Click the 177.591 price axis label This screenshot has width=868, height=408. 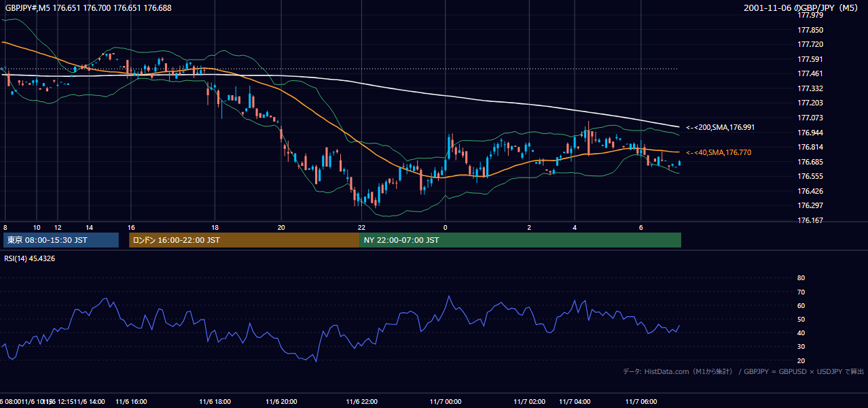(x=810, y=59)
